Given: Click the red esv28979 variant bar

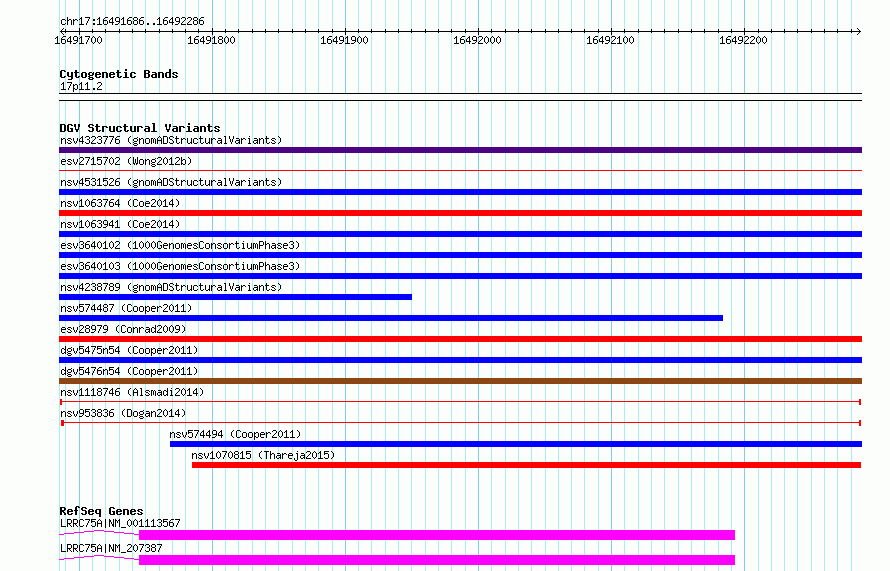Looking at the screenshot, I should tap(460, 339).
